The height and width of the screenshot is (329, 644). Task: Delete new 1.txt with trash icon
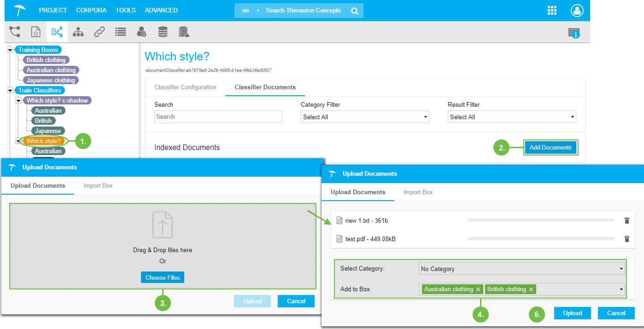626,221
